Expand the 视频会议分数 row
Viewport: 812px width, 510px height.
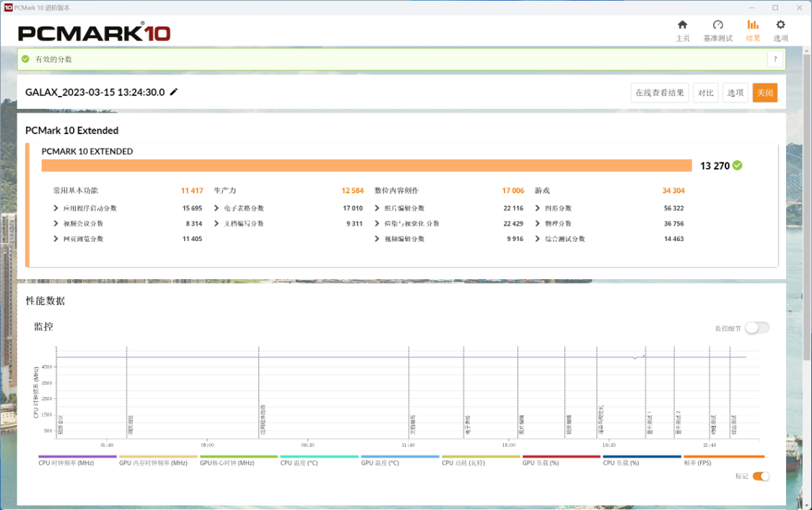56,224
